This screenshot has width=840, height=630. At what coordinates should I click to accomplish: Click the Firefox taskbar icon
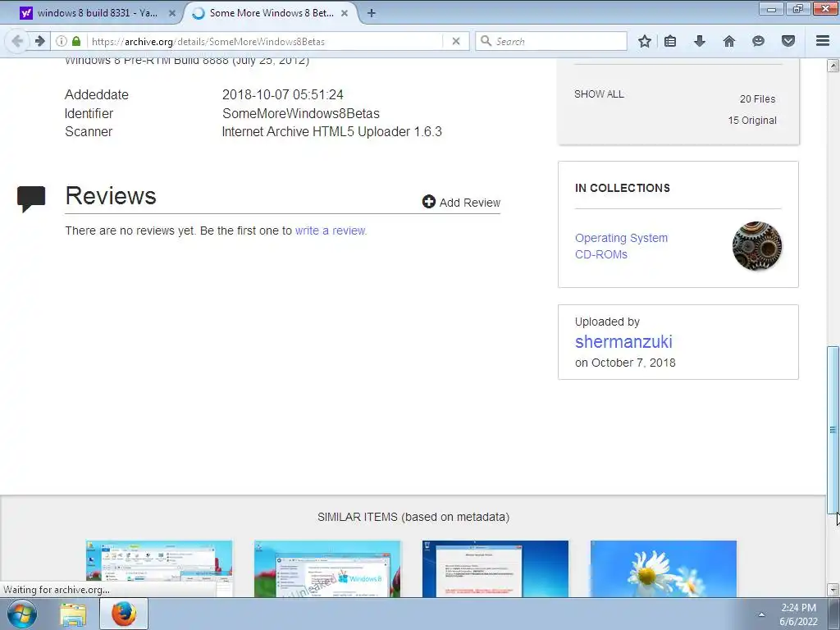tap(124, 614)
